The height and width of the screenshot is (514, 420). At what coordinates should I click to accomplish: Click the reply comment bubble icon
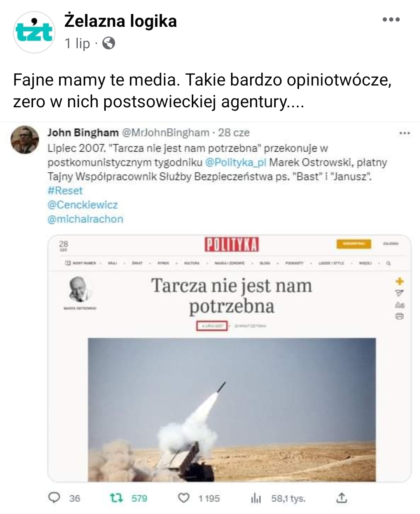(x=54, y=498)
